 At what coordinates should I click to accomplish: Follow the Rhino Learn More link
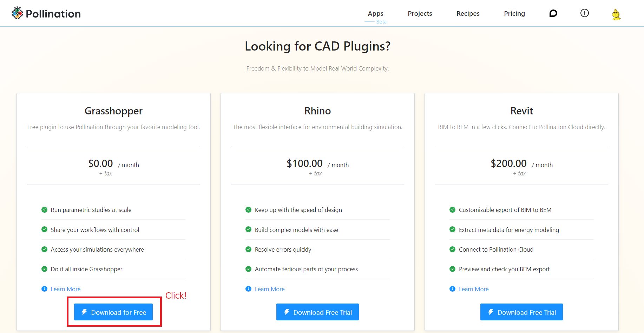[x=270, y=289]
